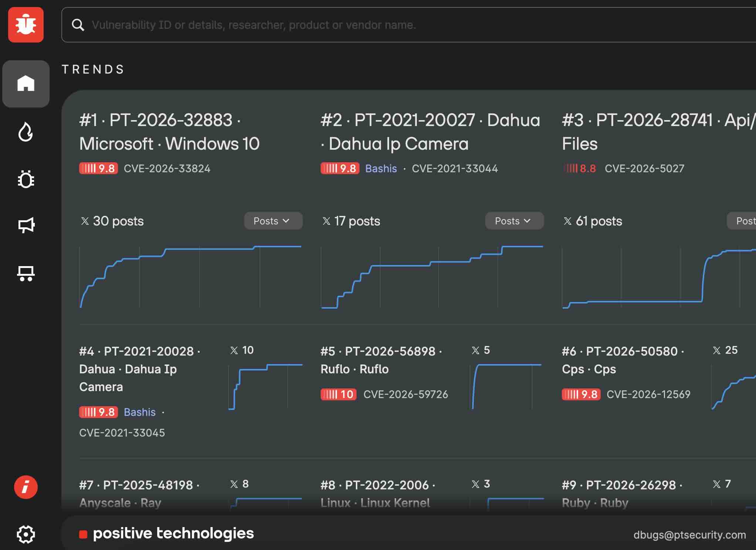Image resolution: width=756 pixels, height=550 pixels.
Task: Select the bug vulnerabilities sidebar icon
Action: click(x=26, y=179)
